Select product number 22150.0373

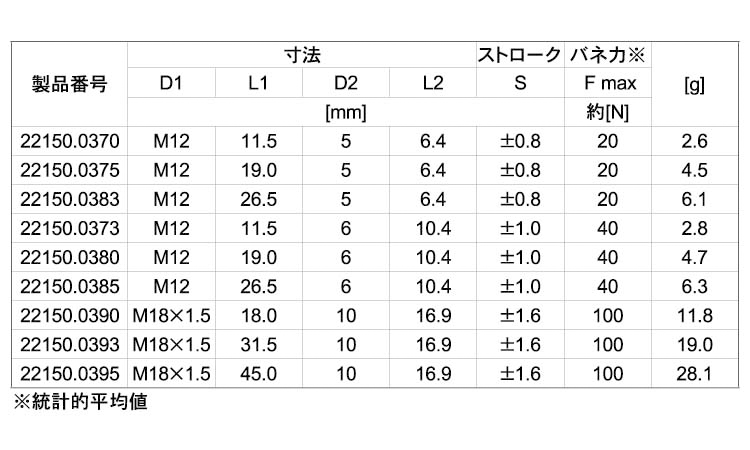[69, 229]
